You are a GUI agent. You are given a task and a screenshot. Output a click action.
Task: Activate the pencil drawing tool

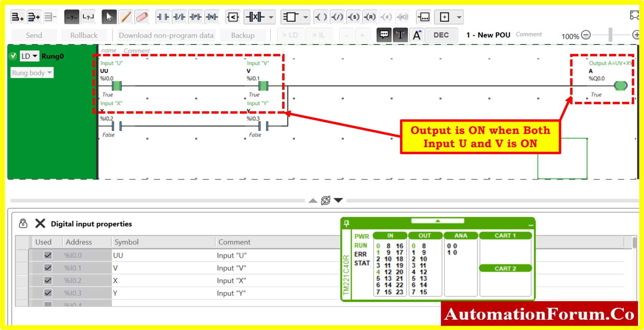pyautogui.click(x=125, y=17)
